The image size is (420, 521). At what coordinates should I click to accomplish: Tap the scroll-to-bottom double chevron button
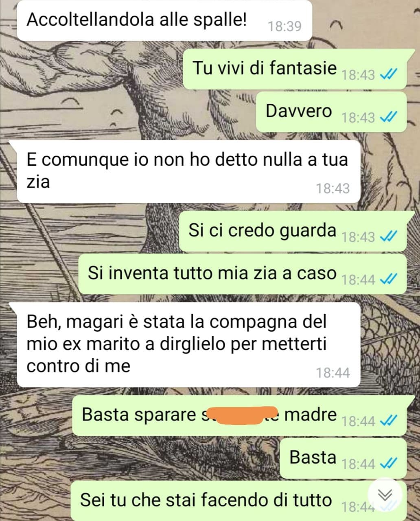click(385, 495)
